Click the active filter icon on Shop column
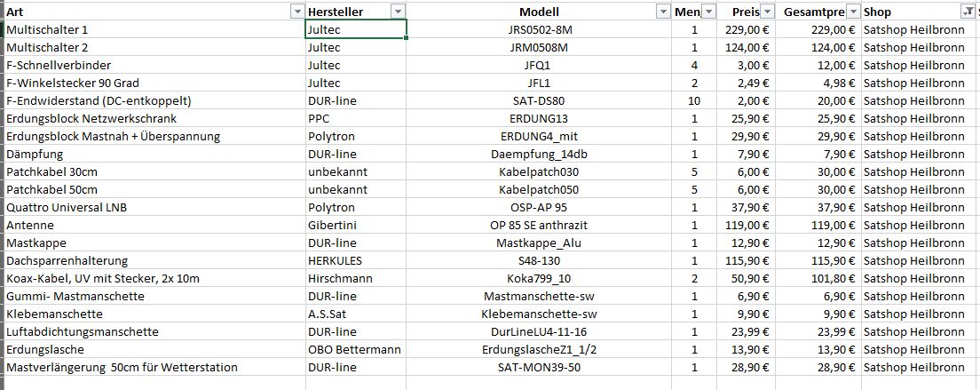 click(967, 12)
